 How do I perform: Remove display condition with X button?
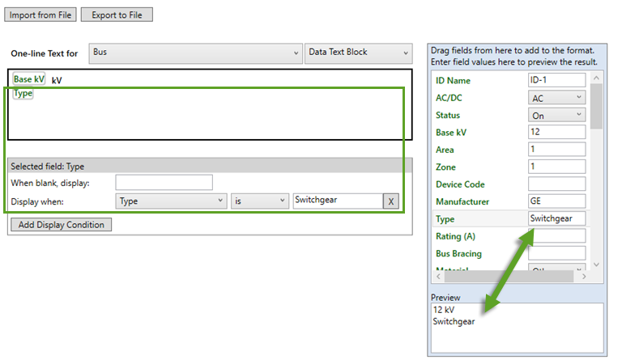point(390,201)
